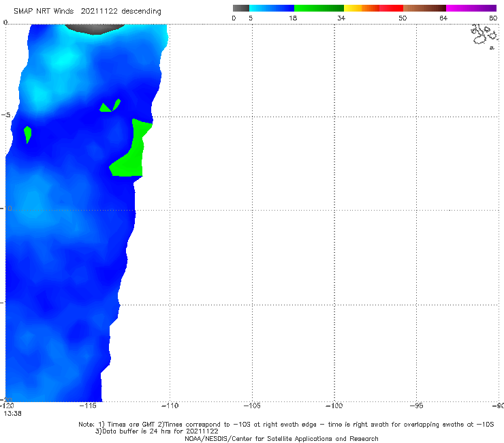Click the color bar label '5'

coord(251,18)
